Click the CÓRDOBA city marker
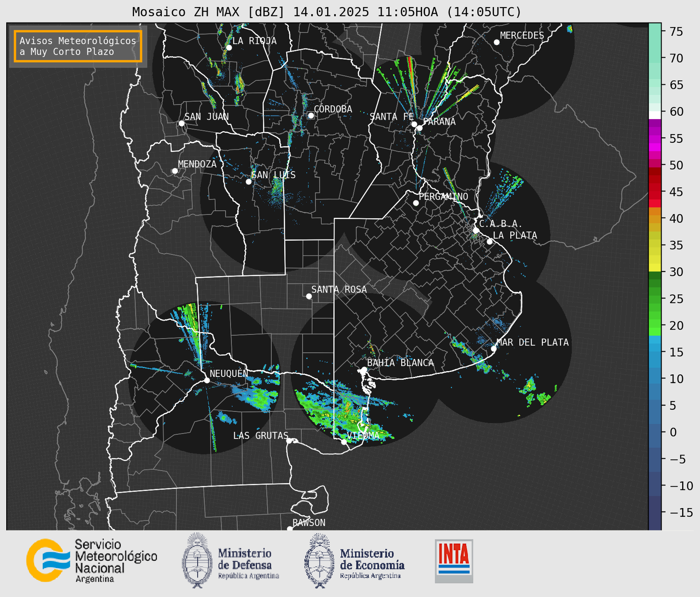Image resolution: width=700 pixels, height=597 pixels. (x=311, y=115)
